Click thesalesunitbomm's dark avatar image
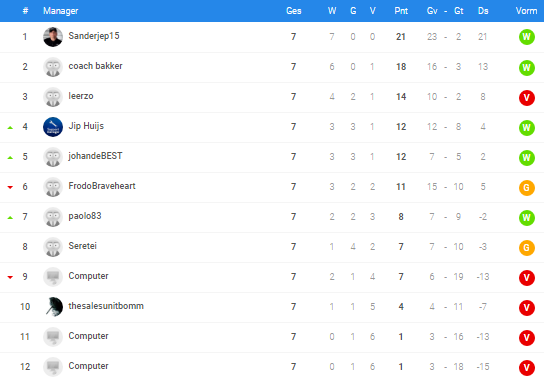The image size is (545, 382). (53, 307)
